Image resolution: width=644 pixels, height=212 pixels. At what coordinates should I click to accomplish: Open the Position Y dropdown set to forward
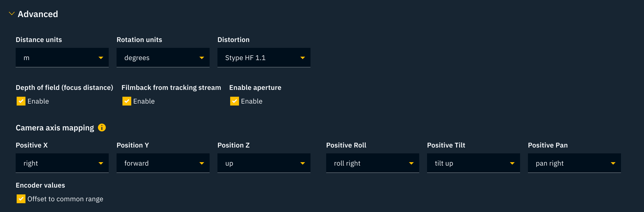pyautogui.click(x=163, y=163)
